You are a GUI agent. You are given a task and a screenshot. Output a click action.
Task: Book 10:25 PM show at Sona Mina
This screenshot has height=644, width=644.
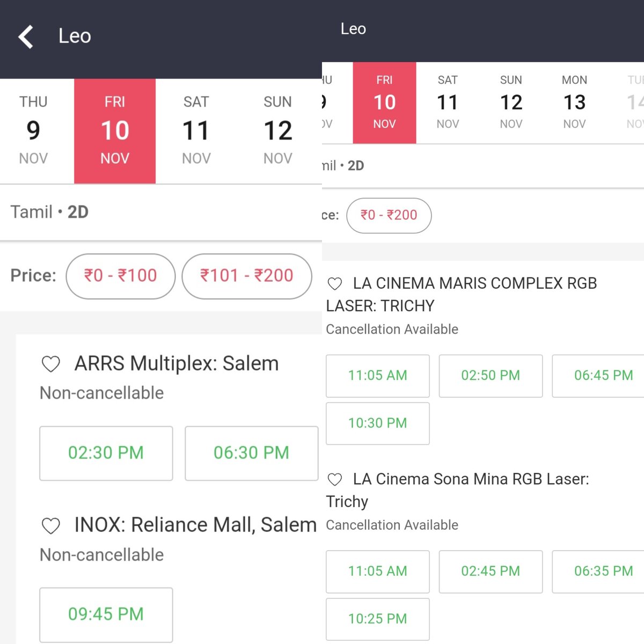(378, 619)
